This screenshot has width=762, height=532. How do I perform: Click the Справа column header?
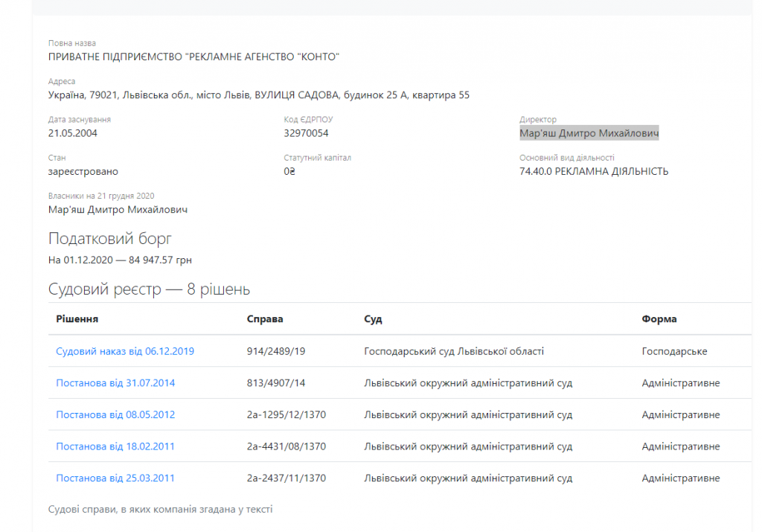(x=265, y=319)
